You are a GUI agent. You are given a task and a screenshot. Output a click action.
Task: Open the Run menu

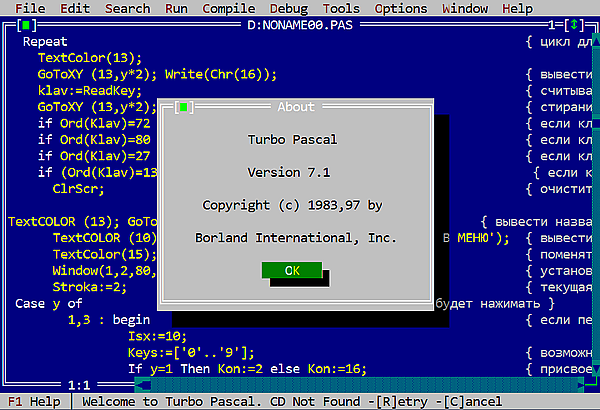tap(176, 8)
